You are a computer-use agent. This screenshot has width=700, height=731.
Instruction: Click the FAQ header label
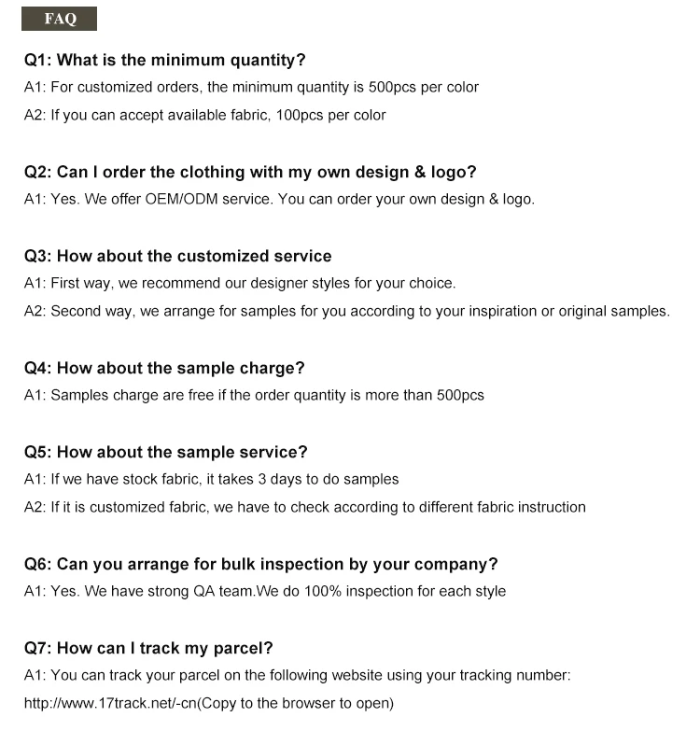coord(60,19)
